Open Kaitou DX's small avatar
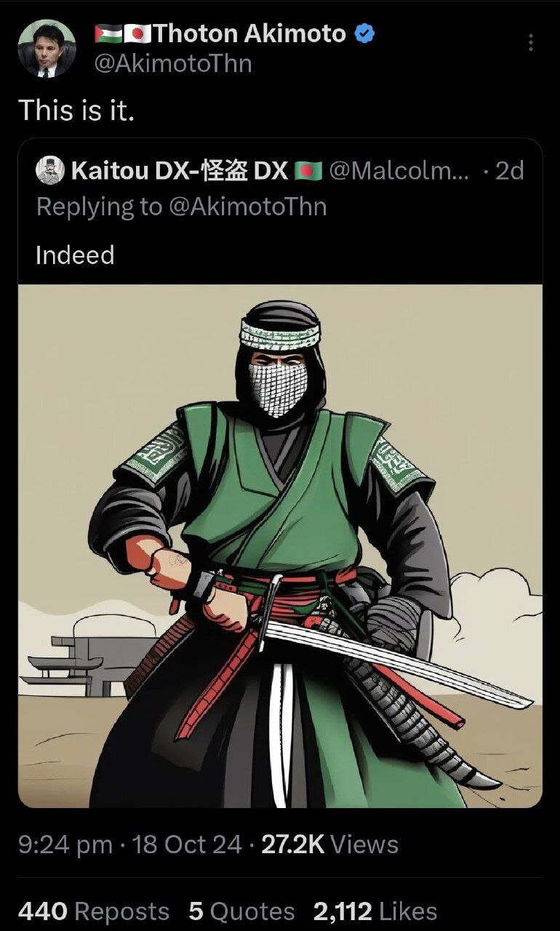The height and width of the screenshot is (931, 560). point(50,170)
